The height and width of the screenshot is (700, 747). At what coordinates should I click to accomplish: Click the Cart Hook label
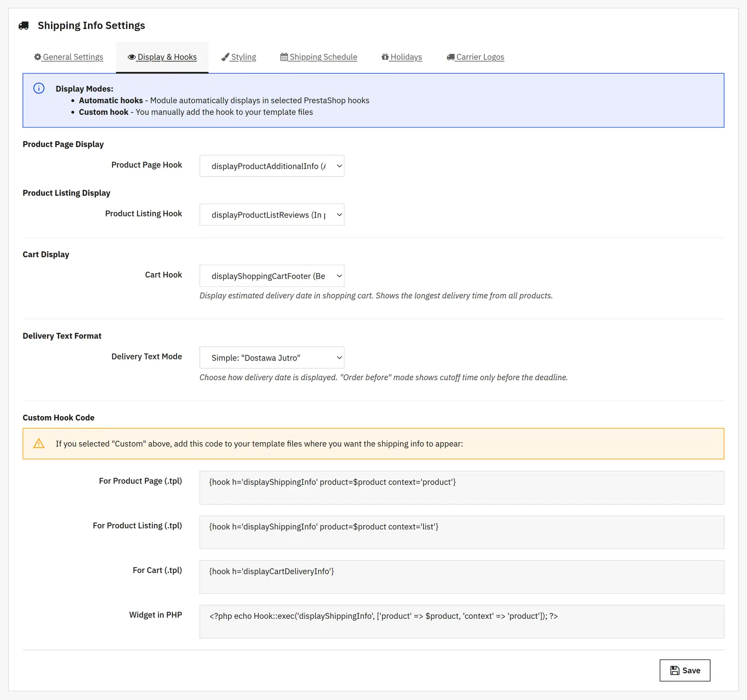163,275
